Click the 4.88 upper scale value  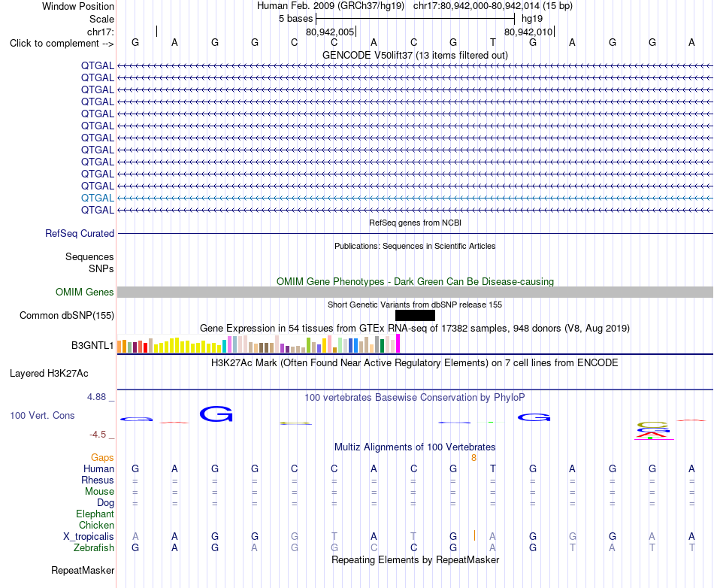click(96, 397)
